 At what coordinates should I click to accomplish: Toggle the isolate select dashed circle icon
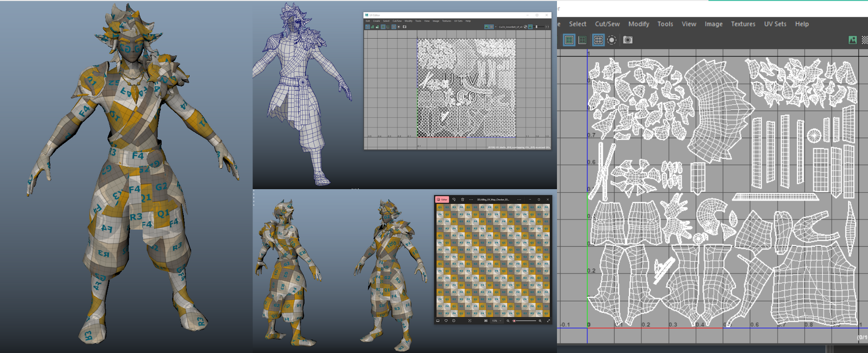coord(612,40)
